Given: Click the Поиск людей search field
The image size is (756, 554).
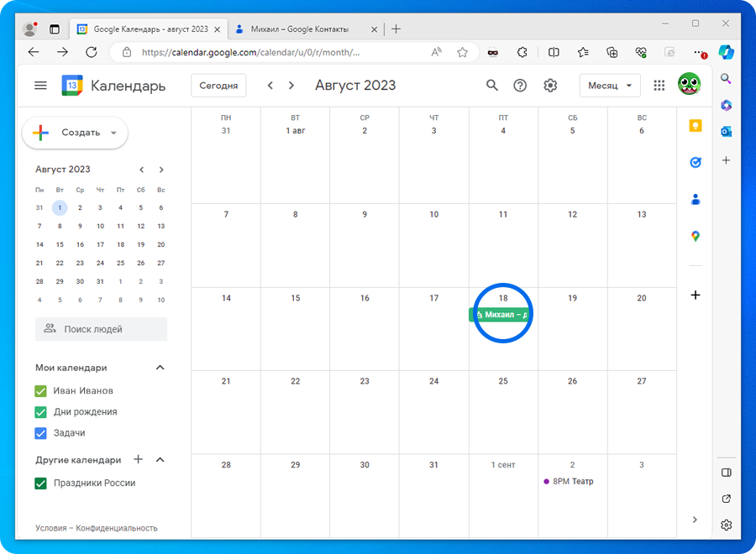Looking at the screenshot, I should (x=102, y=329).
